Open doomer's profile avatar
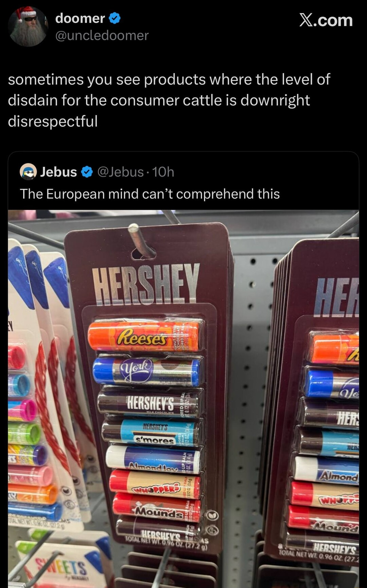The height and width of the screenshot is (588, 367). coord(28,26)
